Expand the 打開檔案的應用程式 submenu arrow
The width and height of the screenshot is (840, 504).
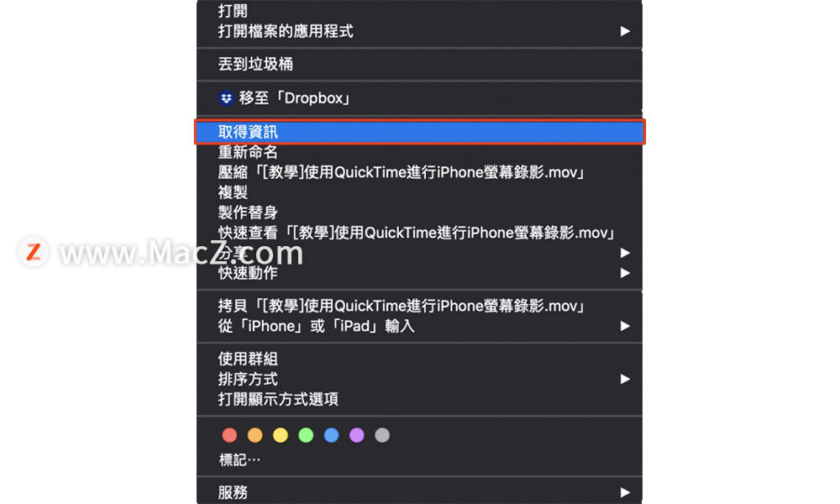click(625, 31)
